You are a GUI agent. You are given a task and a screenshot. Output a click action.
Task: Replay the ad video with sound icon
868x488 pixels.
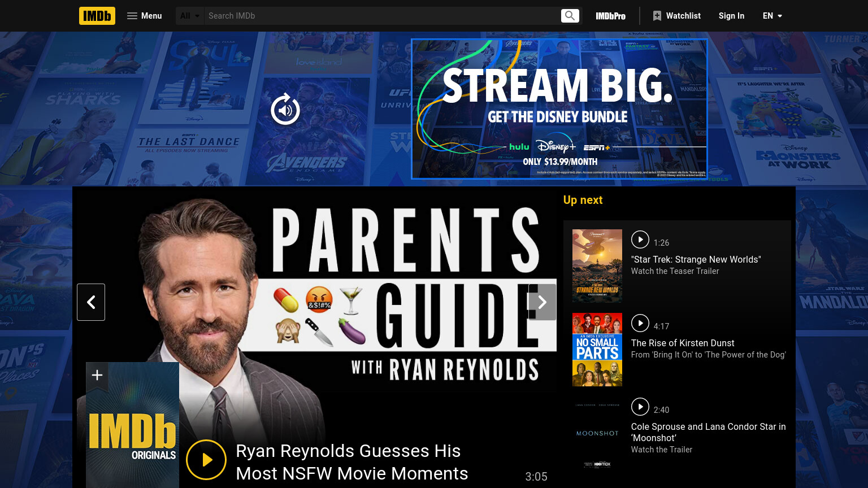tap(285, 110)
